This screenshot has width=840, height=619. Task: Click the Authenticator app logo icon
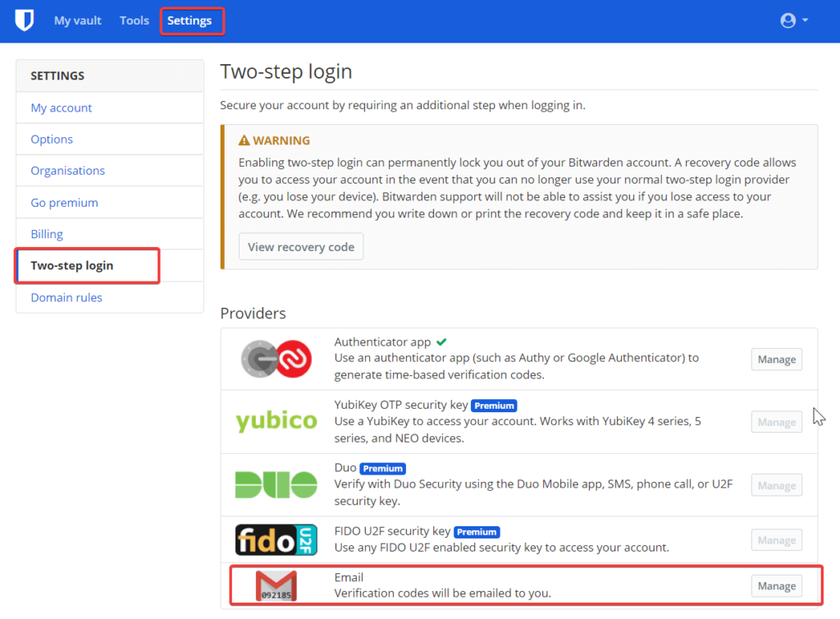276,359
